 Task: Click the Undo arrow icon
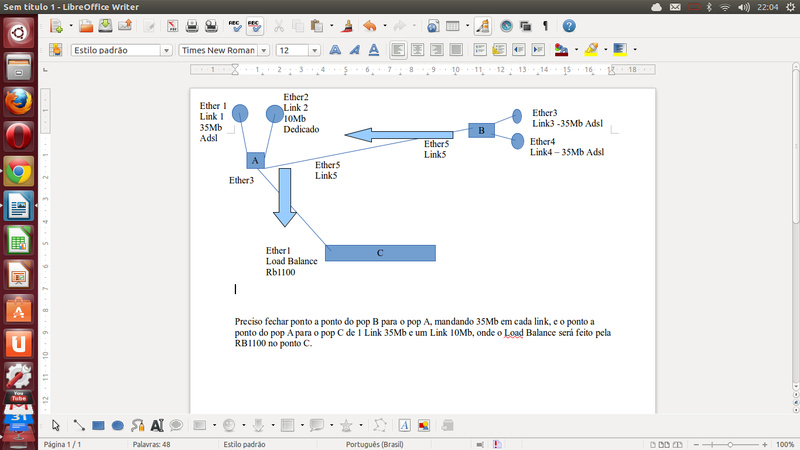tap(369, 26)
